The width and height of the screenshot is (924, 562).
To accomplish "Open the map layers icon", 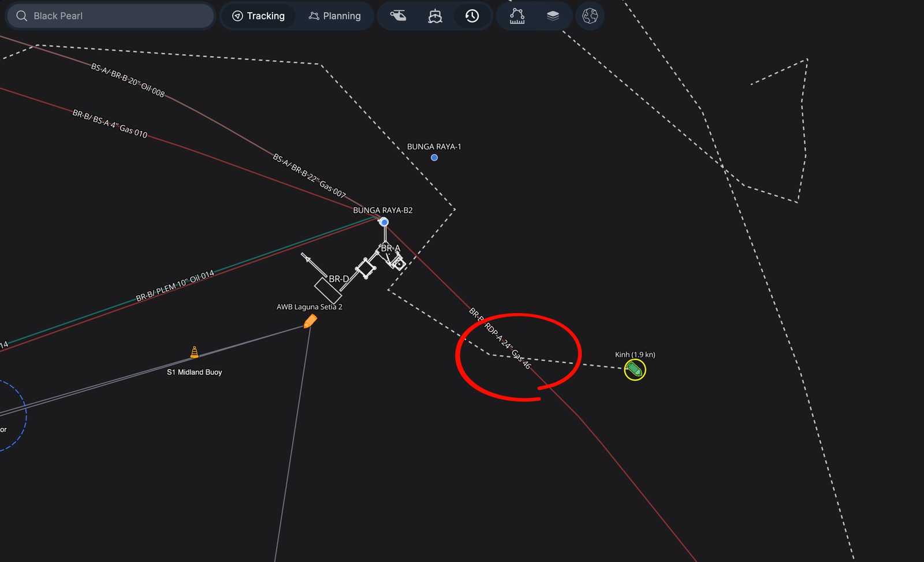I will [553, 16].
